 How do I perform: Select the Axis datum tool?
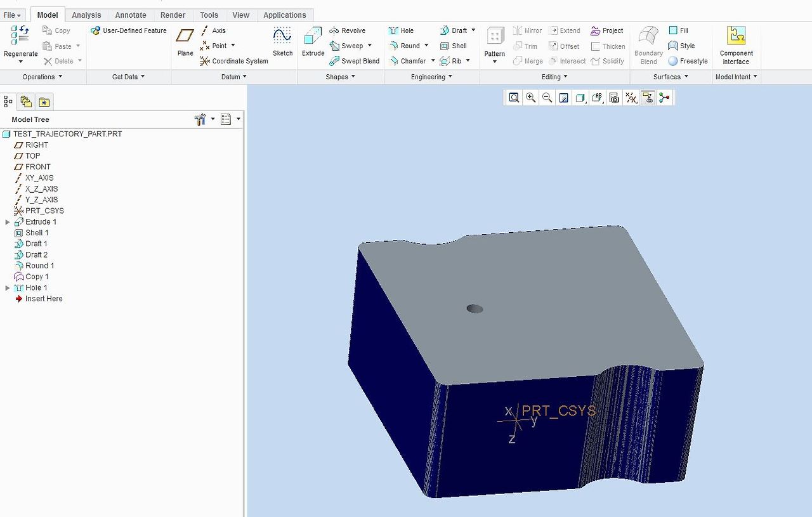213,30
